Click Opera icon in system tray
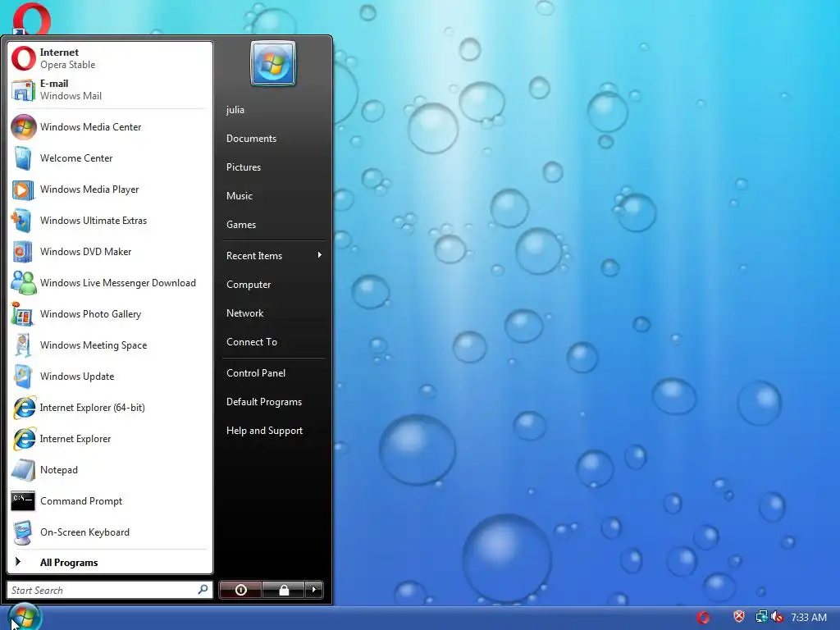Image resolution: width=840 pixels, height=630 pixels. coord(703,617)
